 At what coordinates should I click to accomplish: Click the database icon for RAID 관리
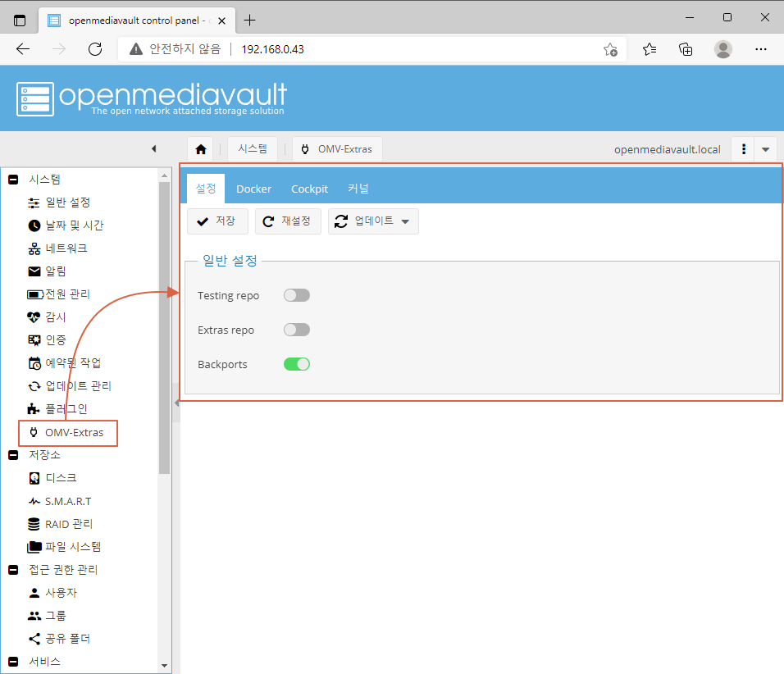(x=34, y=524)
